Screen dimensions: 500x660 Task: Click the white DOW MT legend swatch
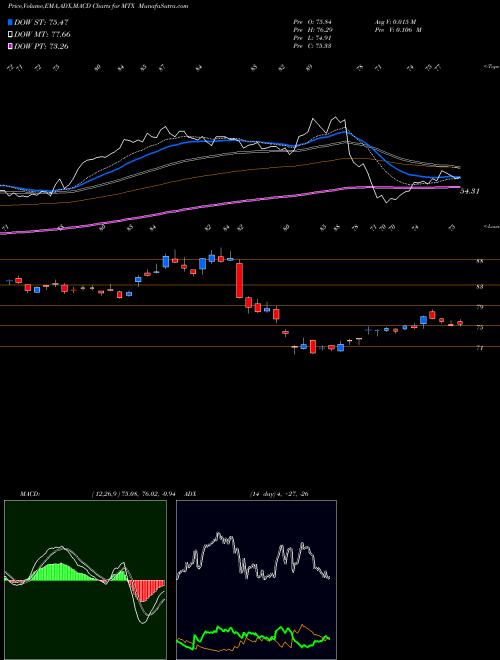(10, 35)
